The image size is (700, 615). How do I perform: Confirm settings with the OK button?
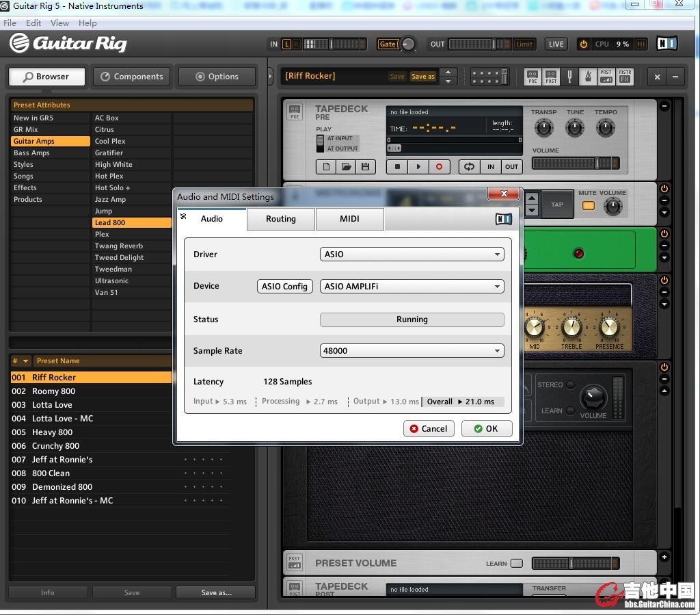coord(486,429)
